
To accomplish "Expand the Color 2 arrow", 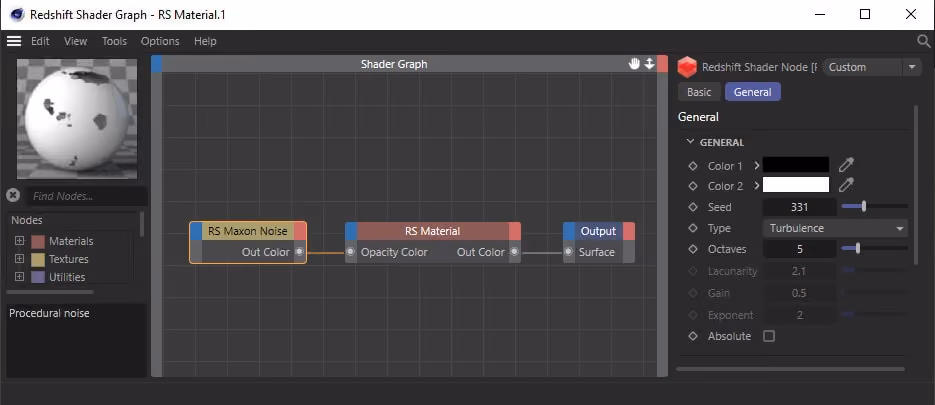I will click(x=757, y=186).
